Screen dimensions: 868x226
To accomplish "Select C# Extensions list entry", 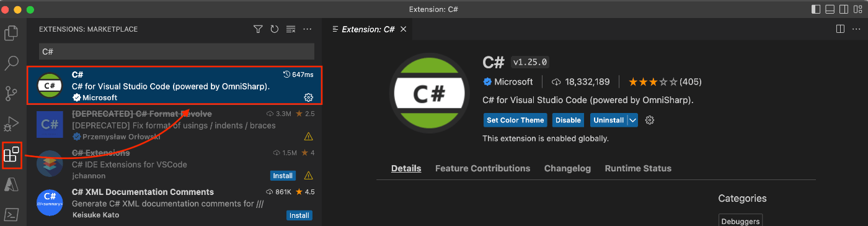I will [x=175, y=165].
